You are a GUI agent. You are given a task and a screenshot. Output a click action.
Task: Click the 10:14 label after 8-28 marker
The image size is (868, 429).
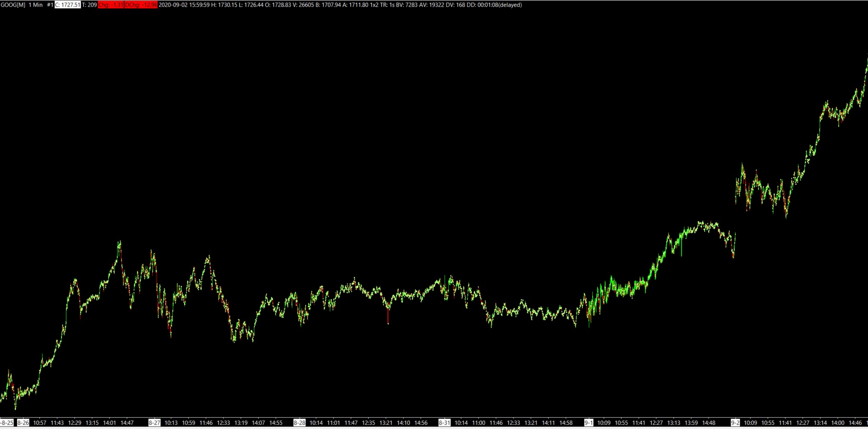[316, 423]
